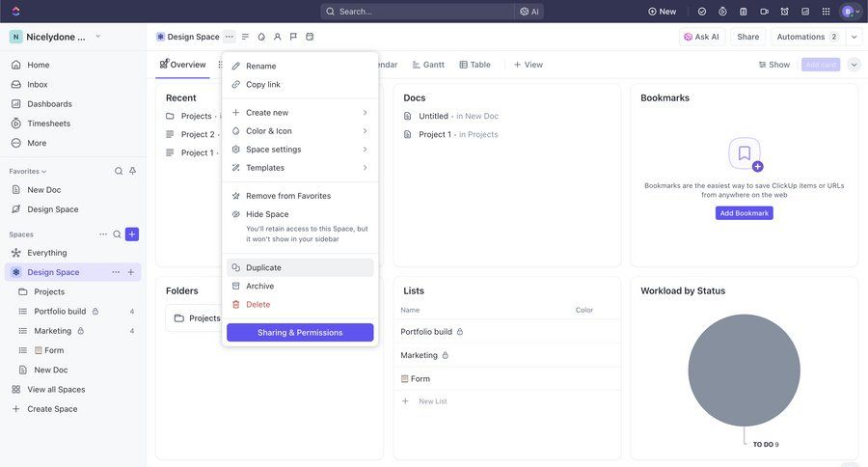This screenshot has width=868, height=467.
Task: Add a new View tab
Action: pos(529,65)
